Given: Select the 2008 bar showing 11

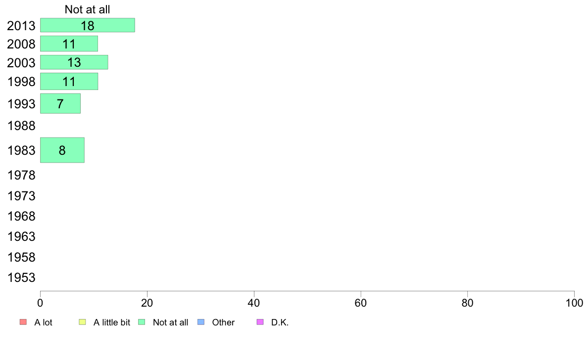Looking at the screenshot, I should click(69, 44).
